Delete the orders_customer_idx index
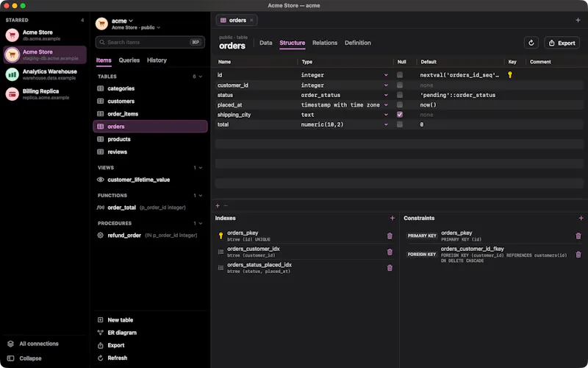Viewport: 588px width, 368px height. click(x=390, y=252)
